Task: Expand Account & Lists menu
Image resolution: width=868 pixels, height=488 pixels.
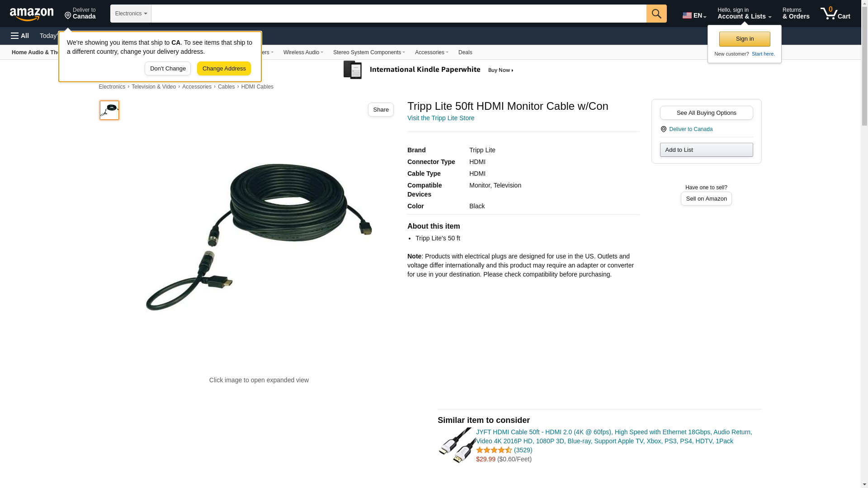Action: tap(744, 14)
